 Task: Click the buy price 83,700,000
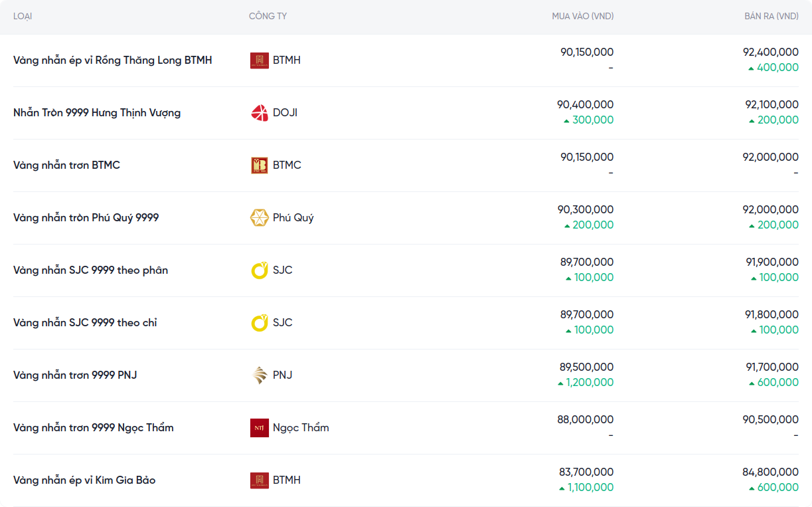[x=586, y=472]
